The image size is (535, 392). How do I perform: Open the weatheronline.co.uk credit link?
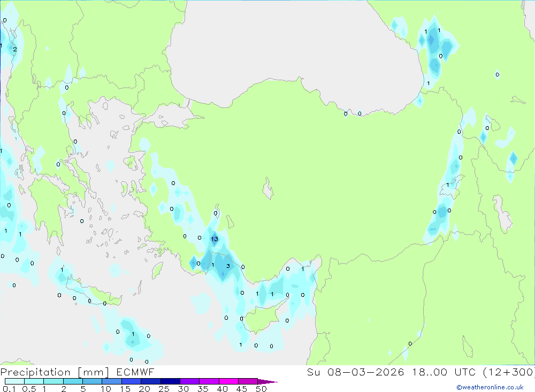(x=490, y=387)
